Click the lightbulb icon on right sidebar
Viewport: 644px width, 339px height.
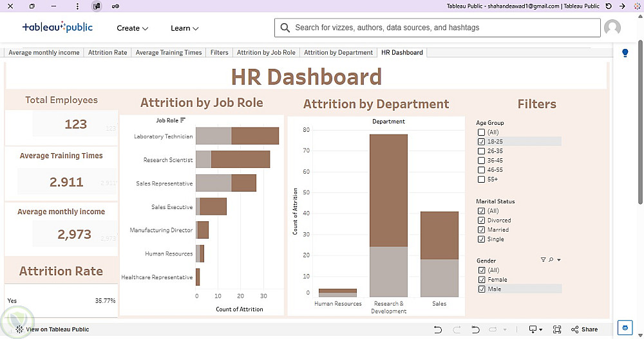tap(625, 53)
